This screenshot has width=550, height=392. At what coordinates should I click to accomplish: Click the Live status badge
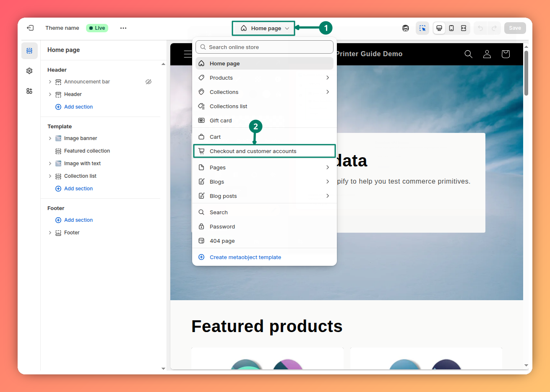[97, 28]
